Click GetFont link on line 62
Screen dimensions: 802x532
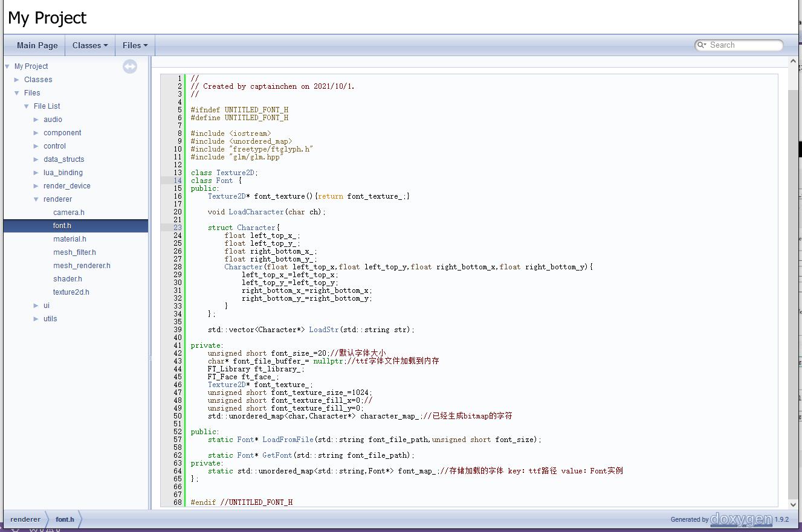[x=277, y=455]
